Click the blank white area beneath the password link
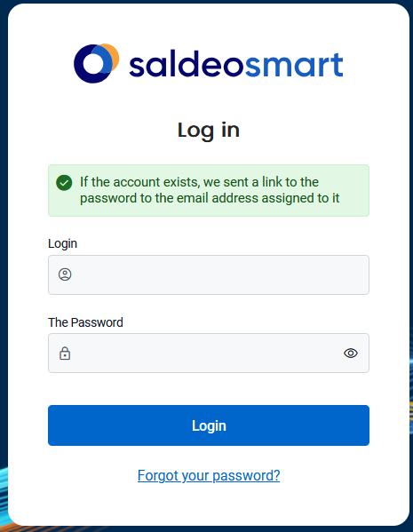Viewport: 413px width, 532px height. tap(209, 505)
